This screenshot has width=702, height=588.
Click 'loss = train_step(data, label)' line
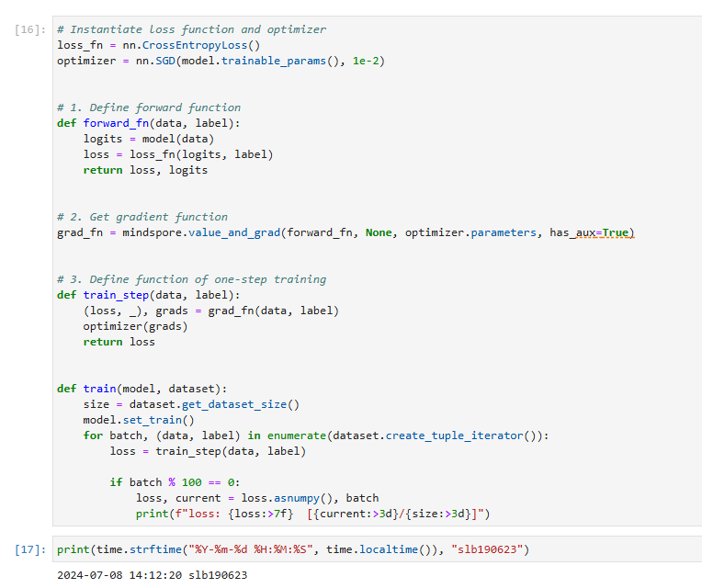(208, 451)
